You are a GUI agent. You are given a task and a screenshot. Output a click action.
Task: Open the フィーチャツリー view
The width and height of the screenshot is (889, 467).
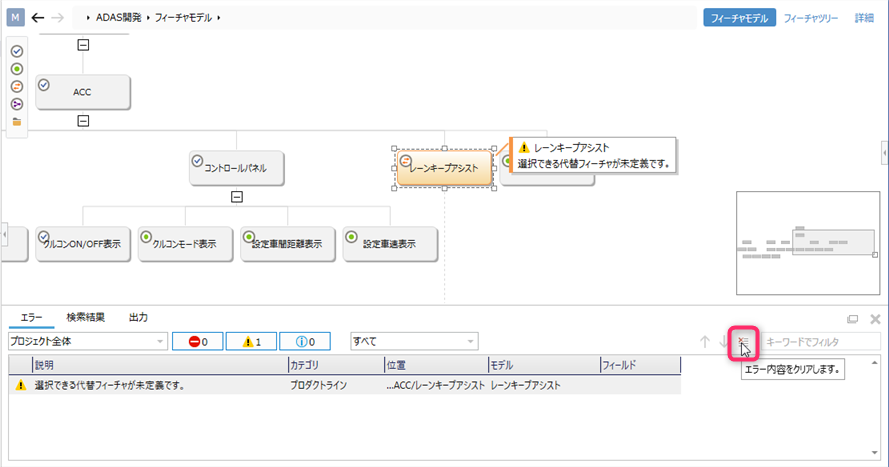811,18
